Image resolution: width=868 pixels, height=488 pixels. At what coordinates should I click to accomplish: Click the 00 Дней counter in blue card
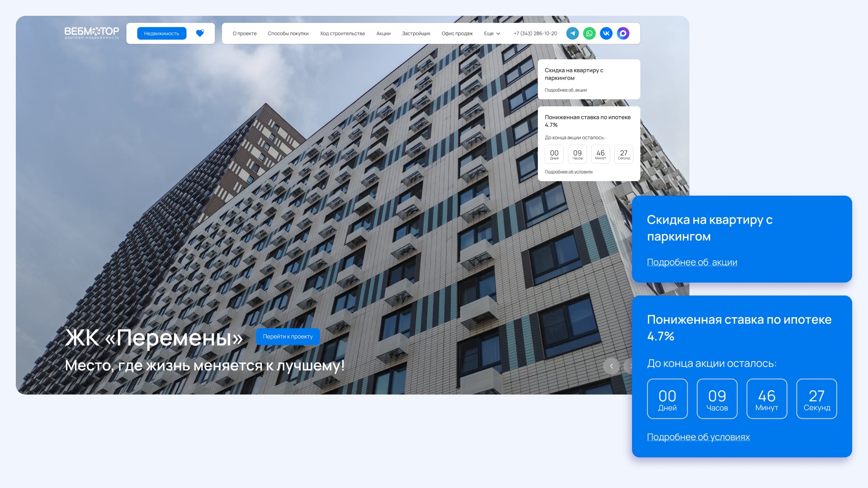pos(667,399)
